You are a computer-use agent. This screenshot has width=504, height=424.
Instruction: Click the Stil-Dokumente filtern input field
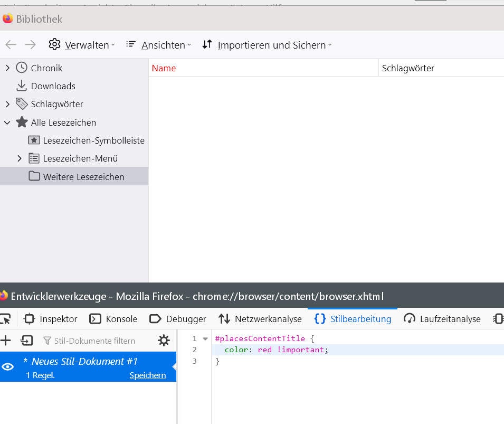tap(95, 341)
